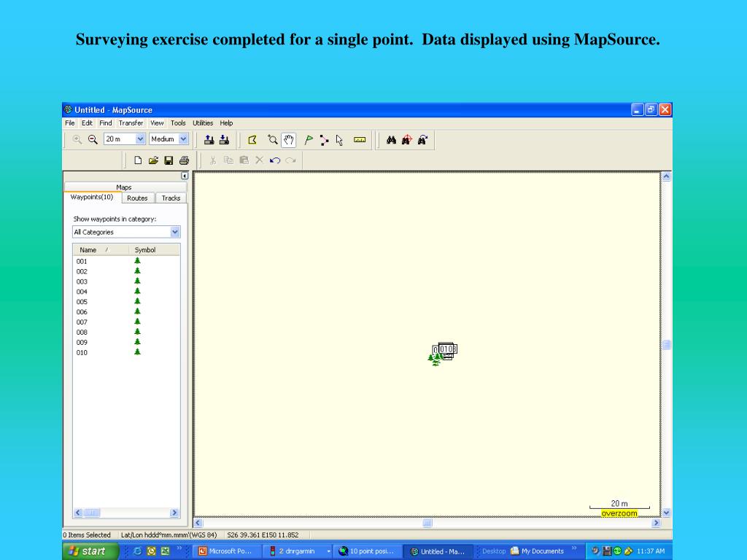The width and height of the screenshot is (747, 560).
Task: Open the View menu
Action: click(x=157, y=122)
